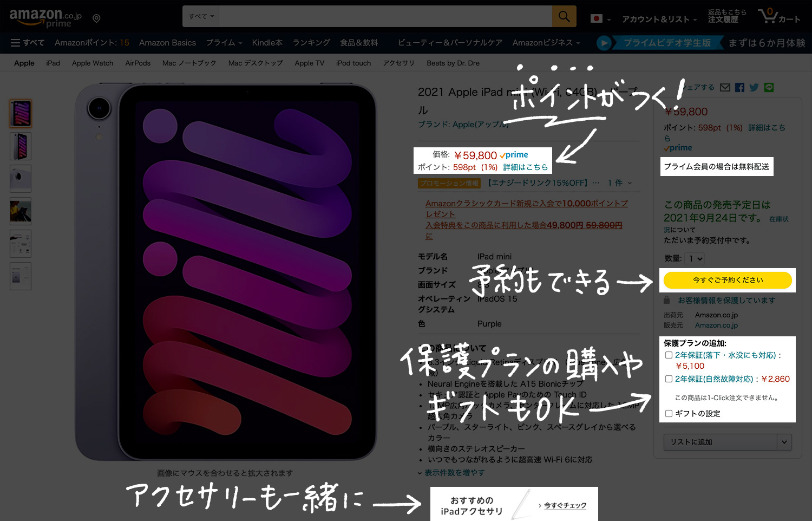
Task: Click the orange search magnifier button
Action: tap(564, 16)
